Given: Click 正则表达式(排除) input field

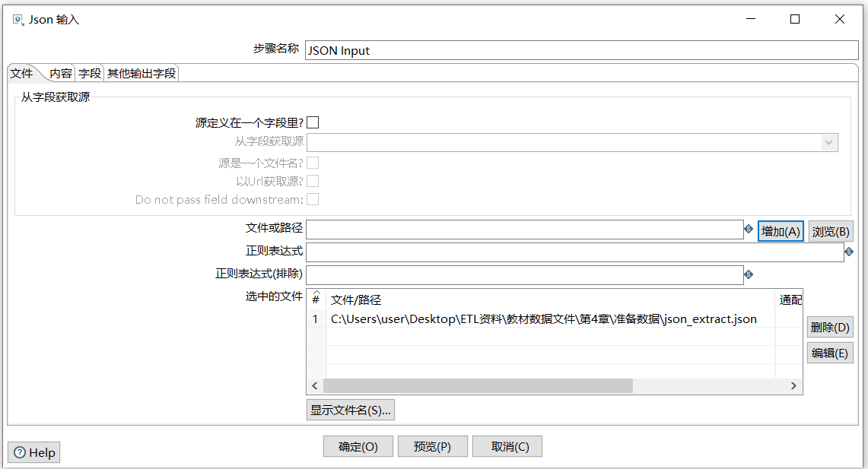Looking at the screenshot, I should click(524, 275).
